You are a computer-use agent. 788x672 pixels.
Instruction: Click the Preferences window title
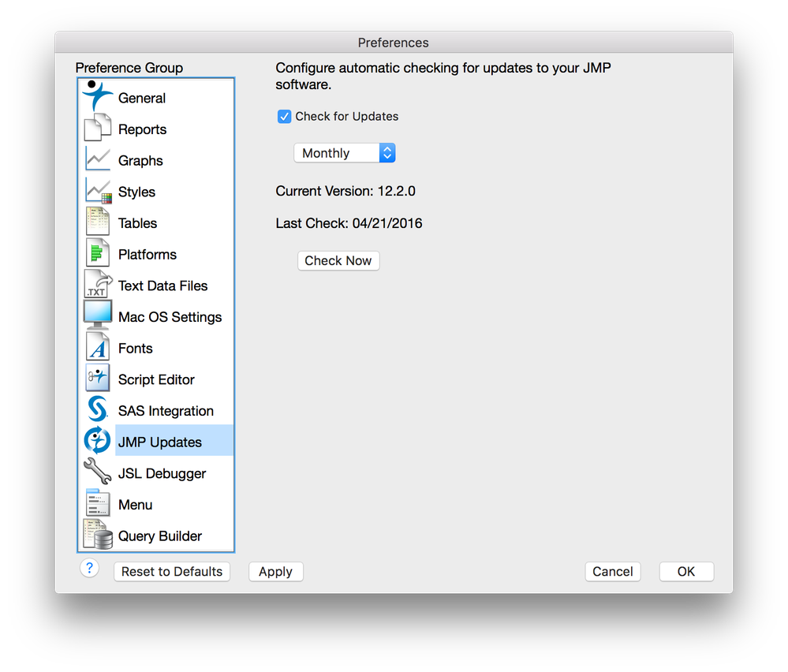[394, 43]
